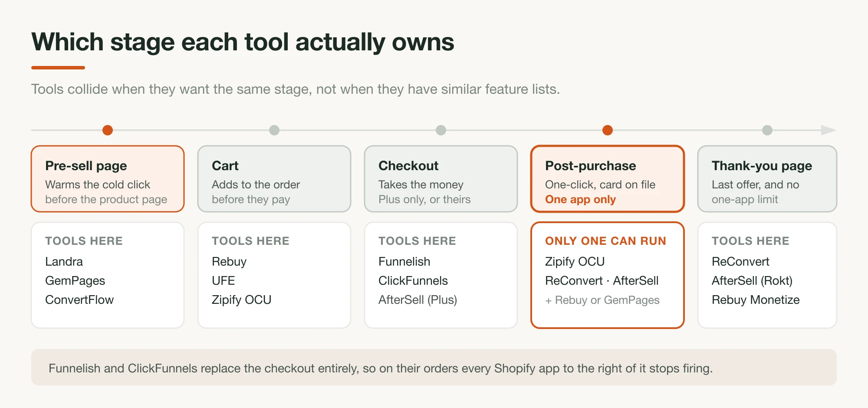Select the Post-purchase stage card
The image size is (868, 408).
[x=608, y=179]
